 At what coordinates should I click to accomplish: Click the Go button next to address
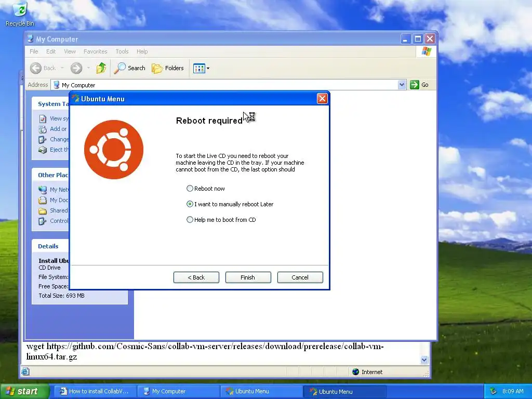click(x=419, y=85)
